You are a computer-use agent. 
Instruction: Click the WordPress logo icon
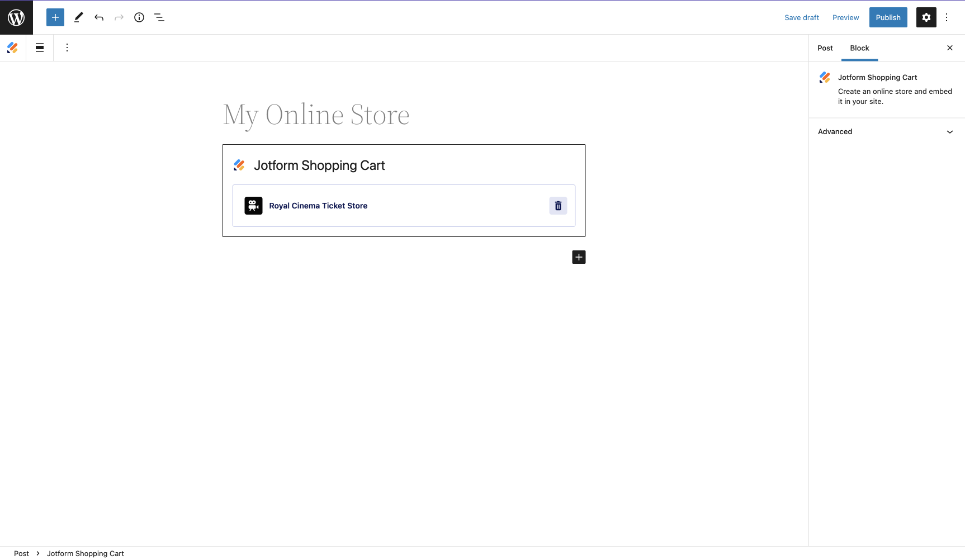pos(16,17)
